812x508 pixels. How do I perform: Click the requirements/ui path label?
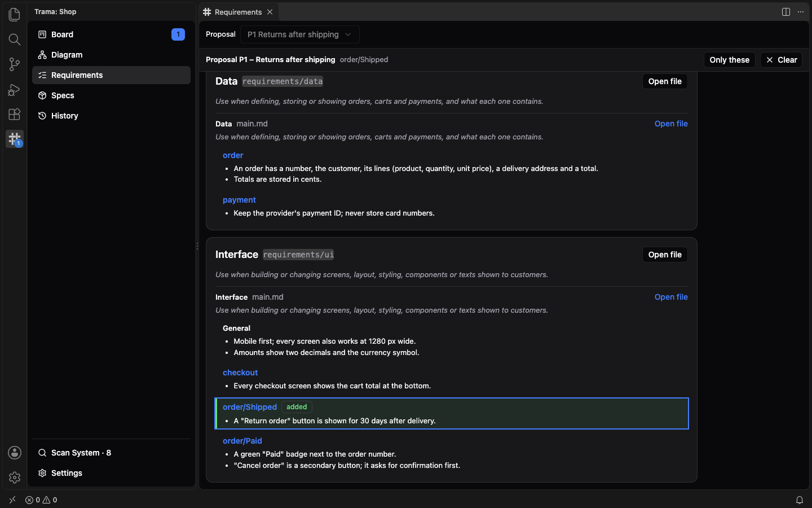298,255
